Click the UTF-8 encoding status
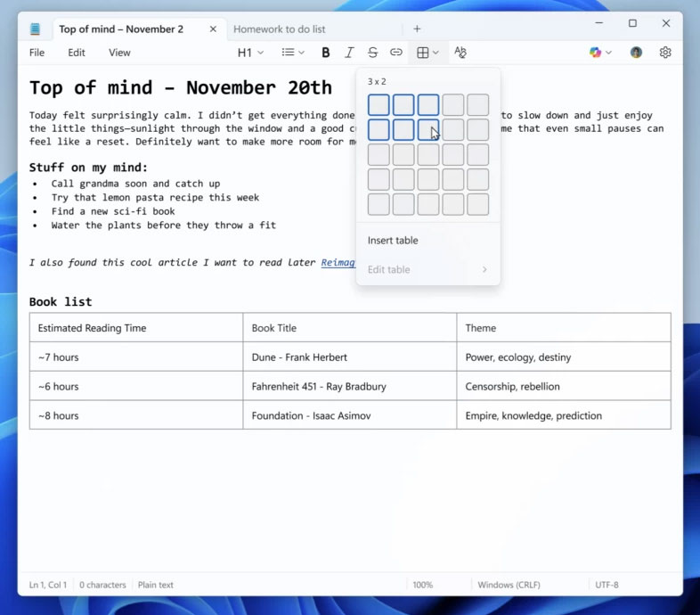The height and width of the screenshot is (615, 700). click(606, 585)
